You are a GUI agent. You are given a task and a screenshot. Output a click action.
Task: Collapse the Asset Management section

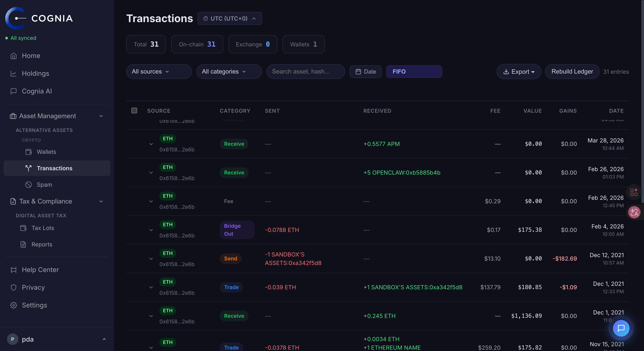point(101,116)
